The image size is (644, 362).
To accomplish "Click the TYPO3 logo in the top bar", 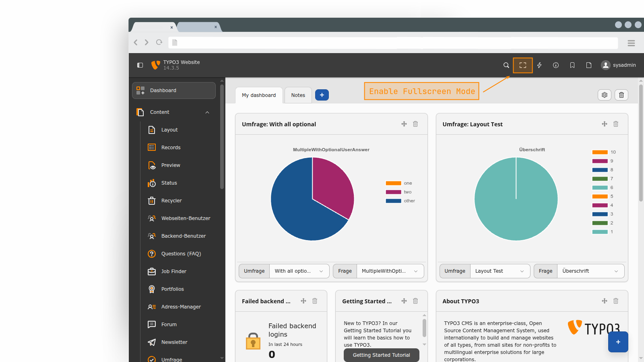I will 155,65.
